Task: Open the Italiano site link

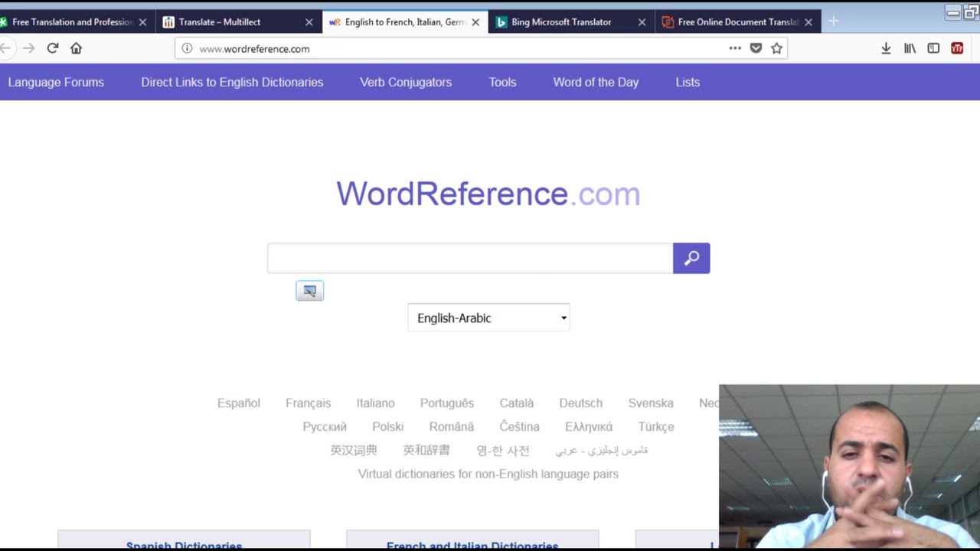Action: (x=375, y=403)
